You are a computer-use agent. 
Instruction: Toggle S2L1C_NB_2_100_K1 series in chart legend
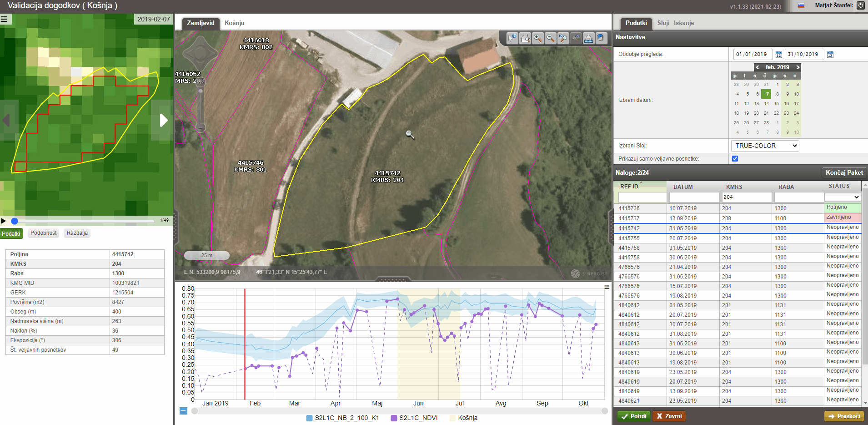[x=343, y=418]
